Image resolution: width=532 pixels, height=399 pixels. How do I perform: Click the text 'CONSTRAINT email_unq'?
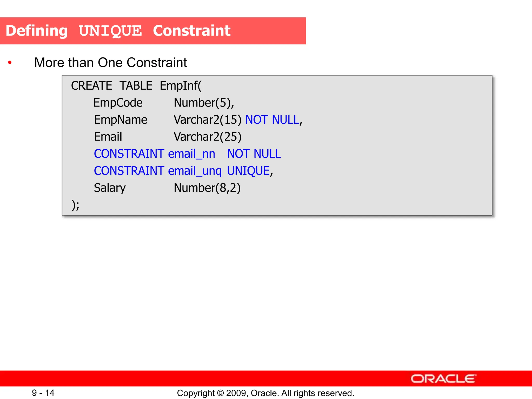[158, 171]
